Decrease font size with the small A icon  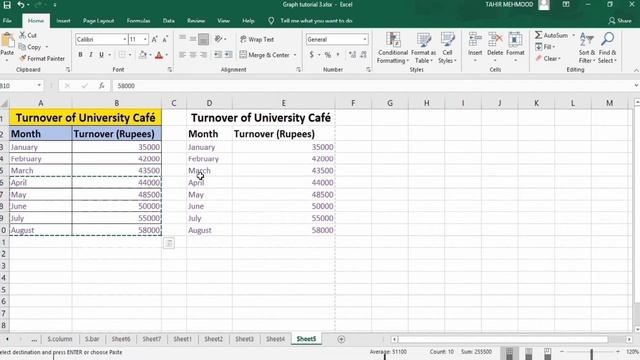(165, 39)
